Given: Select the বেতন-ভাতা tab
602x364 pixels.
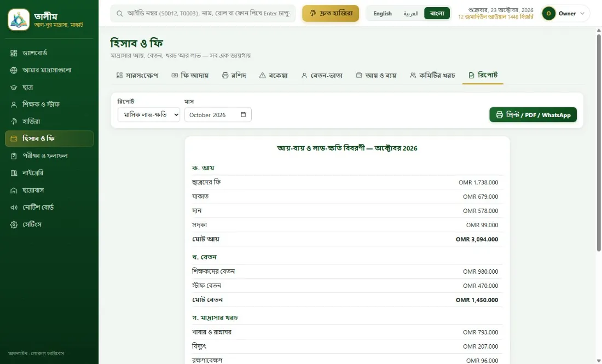Looking at the screenshot, I should 322,75.
